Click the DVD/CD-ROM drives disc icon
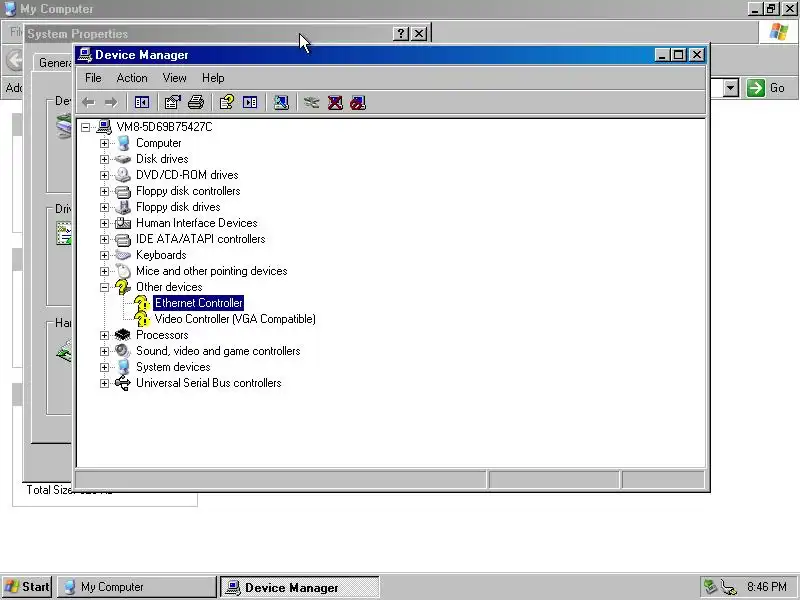Viewport: 800px width, 600px height. (122, 175)
